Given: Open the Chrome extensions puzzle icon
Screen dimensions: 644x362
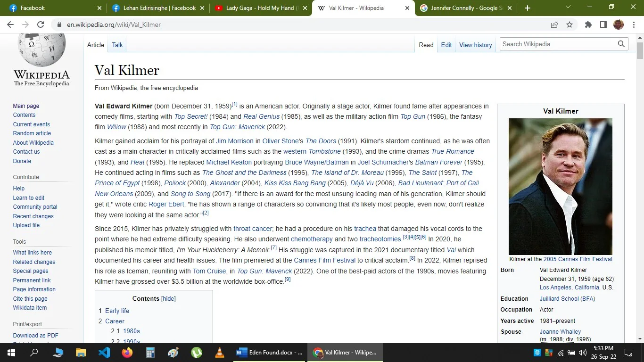Looking at the screenshot, I should tap(588, 25).
